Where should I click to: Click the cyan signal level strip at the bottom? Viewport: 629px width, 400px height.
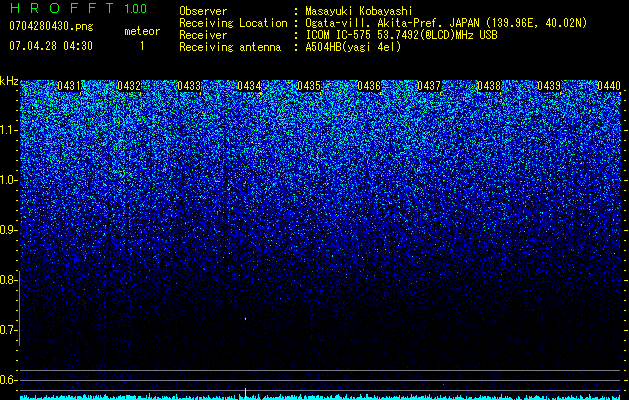point(320,397)
